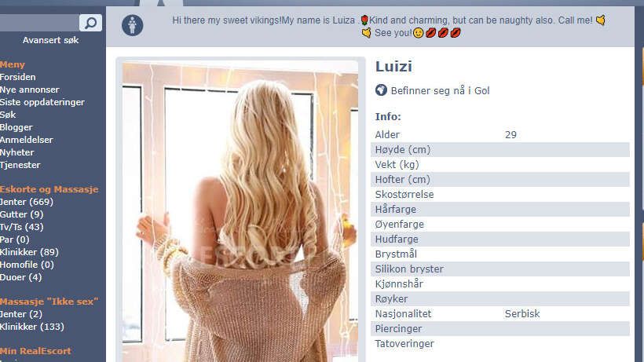
Task: Click inside the search input field
Action: 39,23
